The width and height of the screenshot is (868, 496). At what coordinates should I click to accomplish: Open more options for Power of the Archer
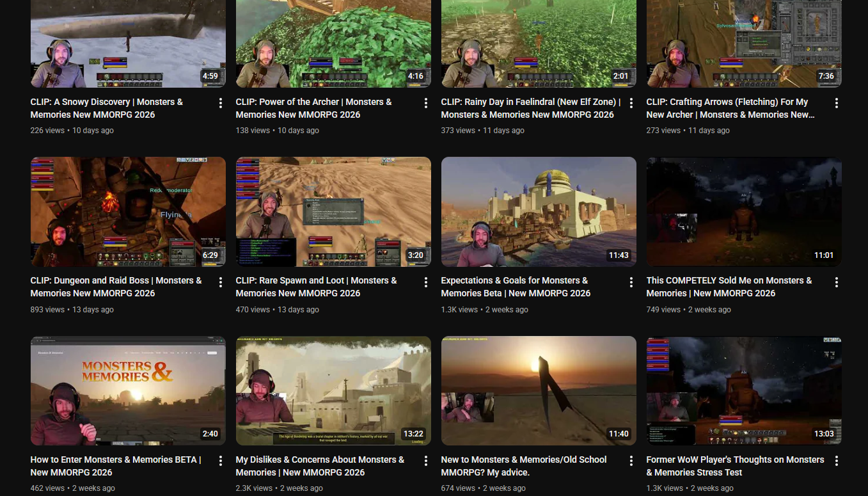[x=426, y=103]
